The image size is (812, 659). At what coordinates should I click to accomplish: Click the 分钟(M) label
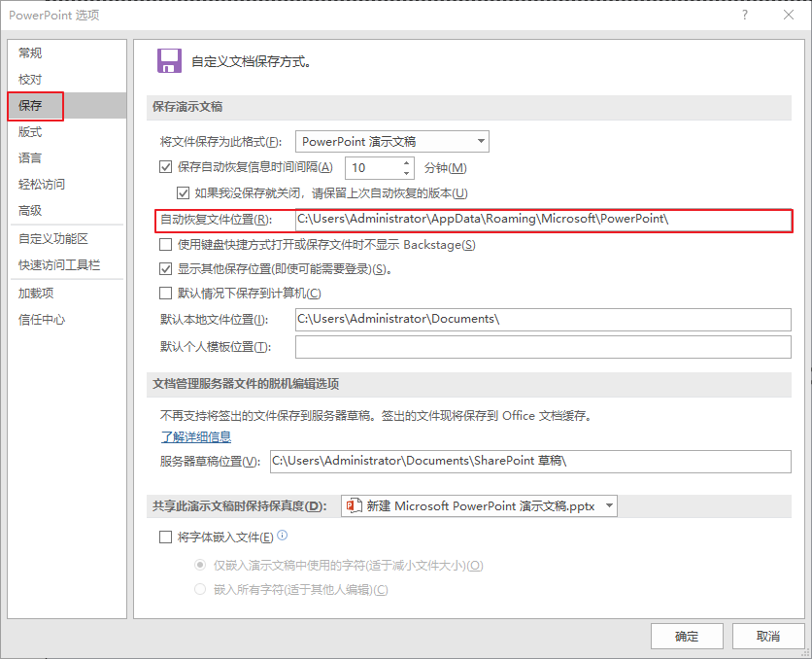(x=446, y=168)
